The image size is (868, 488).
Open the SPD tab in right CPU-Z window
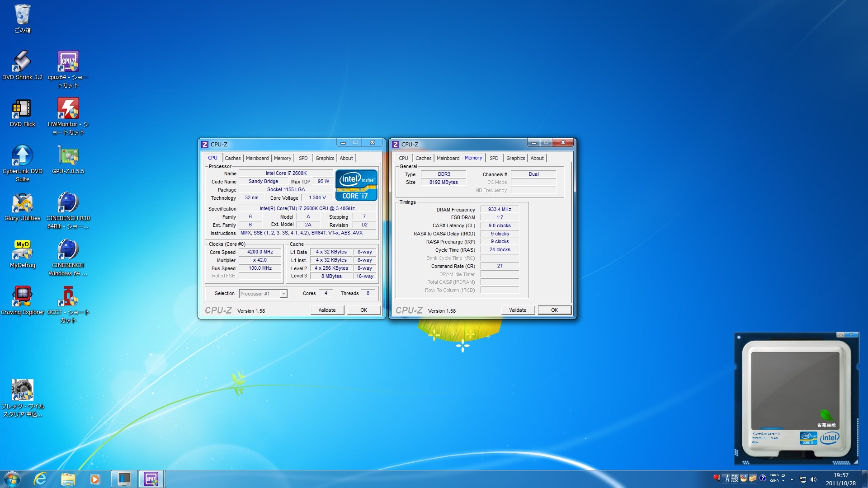click(x=494, y=158)
